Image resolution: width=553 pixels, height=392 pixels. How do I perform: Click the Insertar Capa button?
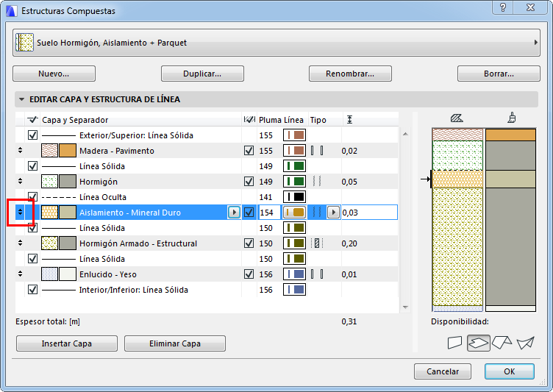[x=67, y=343]
